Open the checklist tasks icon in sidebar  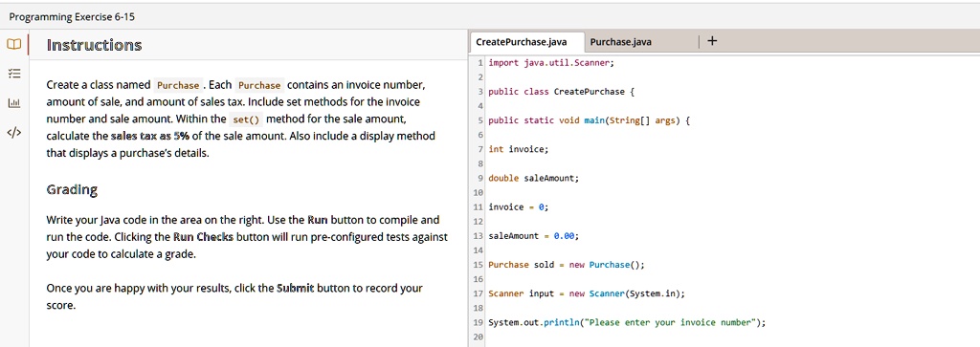click(x=13, y=74)
